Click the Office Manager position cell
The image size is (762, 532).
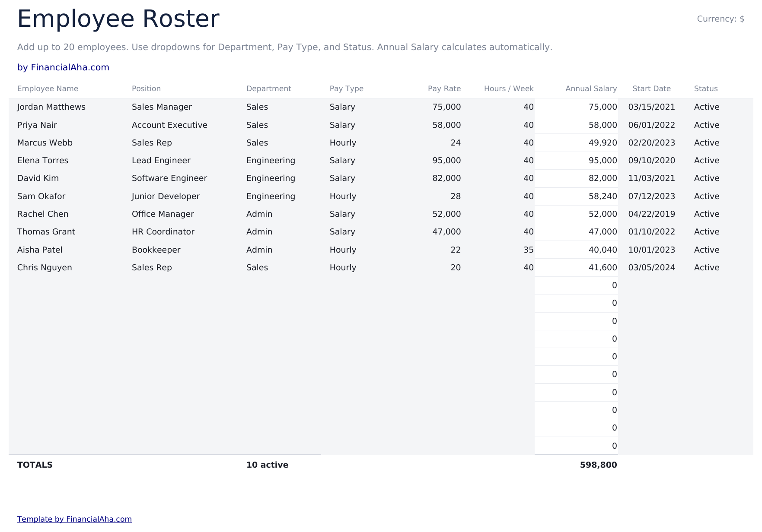point(180,214)
